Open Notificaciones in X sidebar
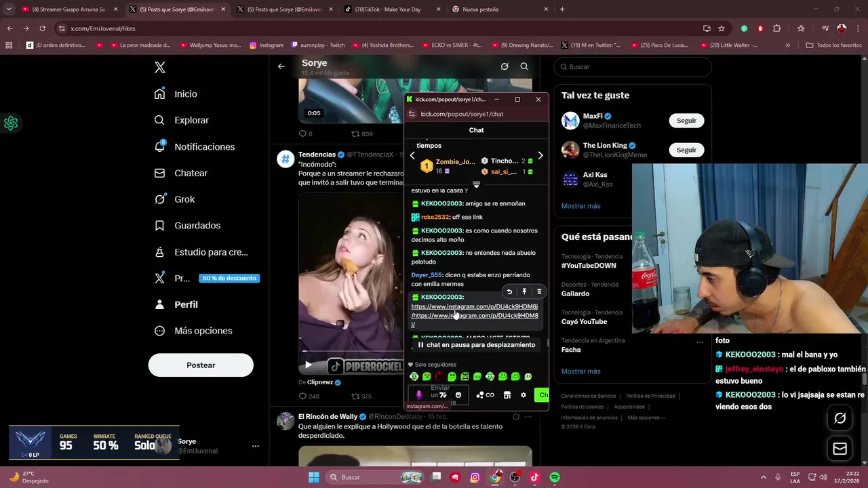 (x=194, y=146)
